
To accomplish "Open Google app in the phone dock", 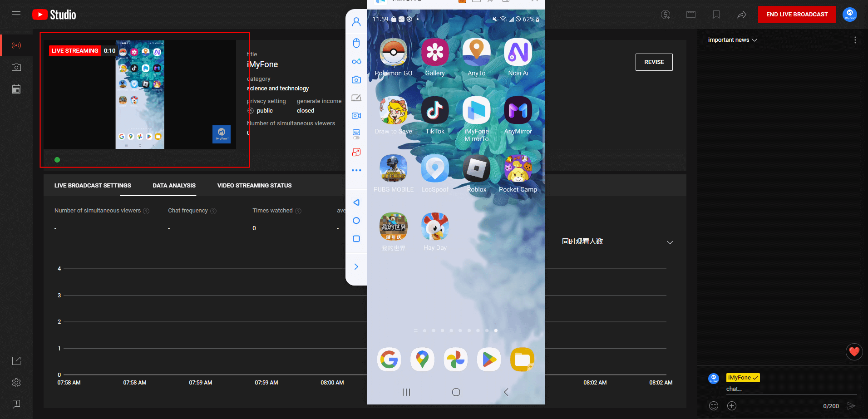I will point(389,360).
